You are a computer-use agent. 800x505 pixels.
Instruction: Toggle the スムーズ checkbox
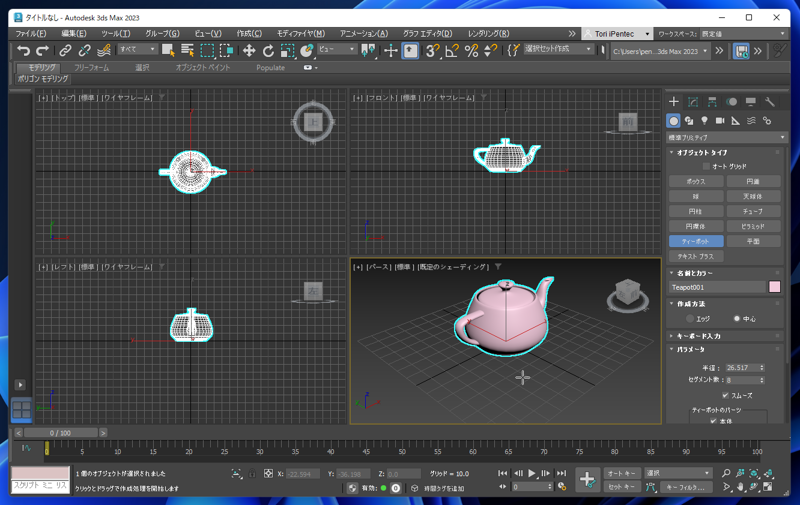coord(725,395)
